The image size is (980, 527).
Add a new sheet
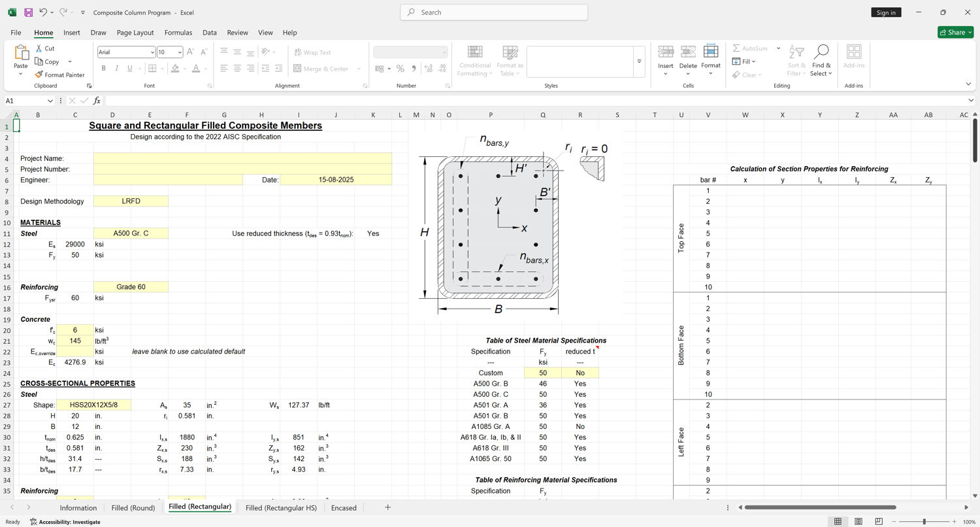387,507
